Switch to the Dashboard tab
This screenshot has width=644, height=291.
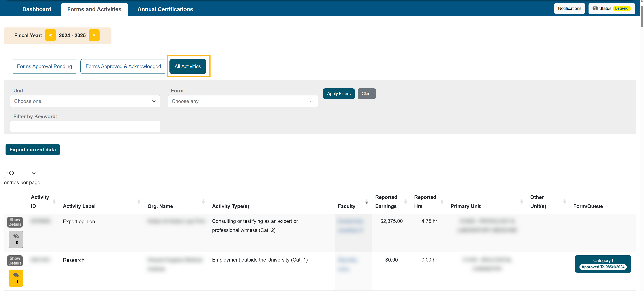point(37,9)
